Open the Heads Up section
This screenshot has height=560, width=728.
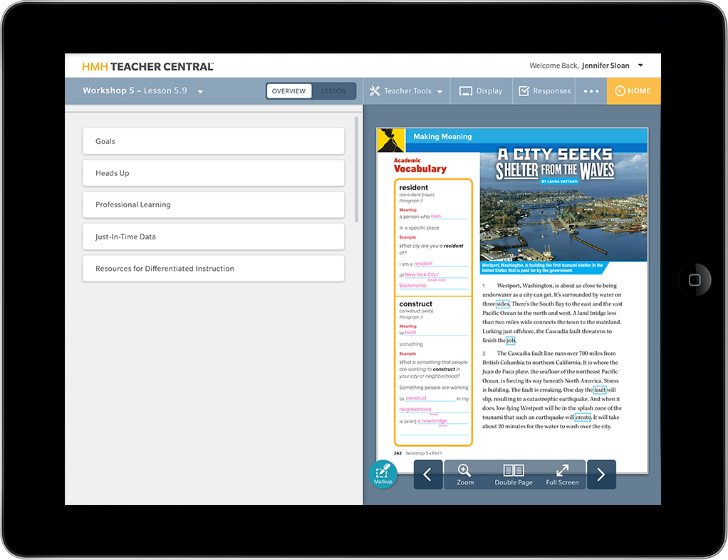(x=213, y=173)
